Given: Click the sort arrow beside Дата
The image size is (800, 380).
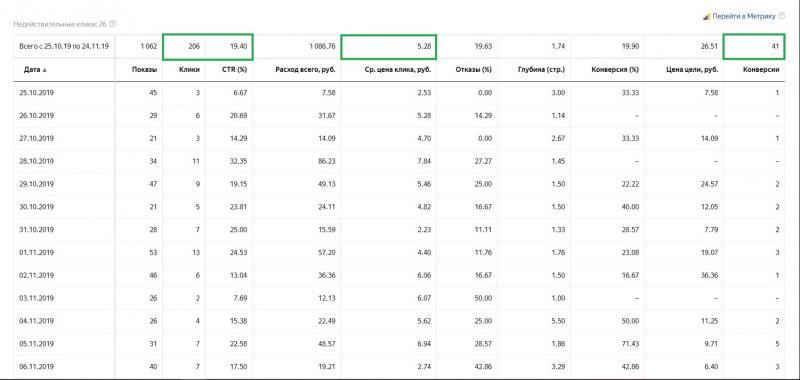Looking at the screenshot, I should click(x=44, y=70).
